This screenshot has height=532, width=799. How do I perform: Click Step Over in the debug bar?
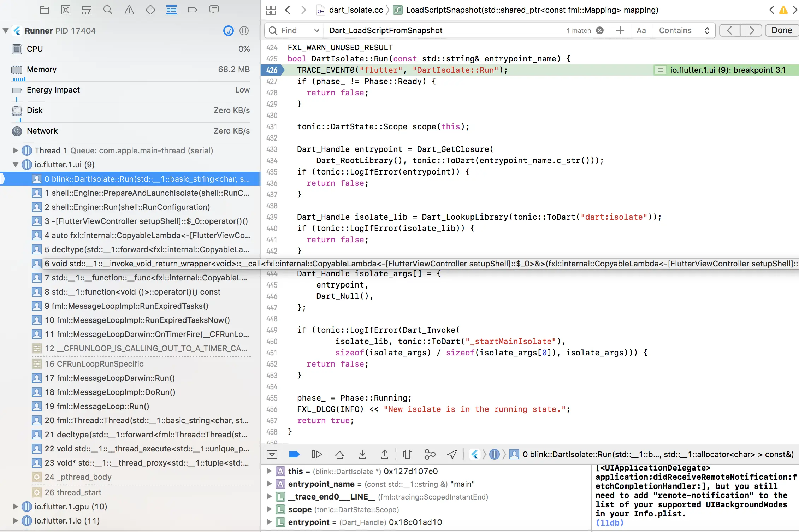click(340, 454)
